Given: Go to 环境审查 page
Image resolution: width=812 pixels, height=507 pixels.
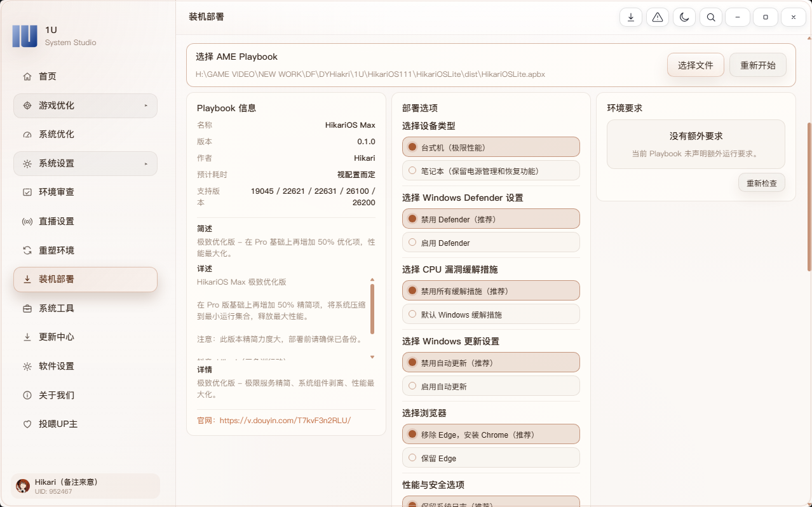Looking at the screenshot, I should click(x=85, y=193).
